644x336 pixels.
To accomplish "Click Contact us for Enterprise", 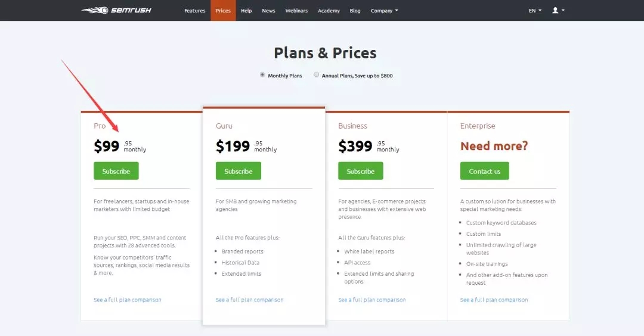I will (485, 171).
